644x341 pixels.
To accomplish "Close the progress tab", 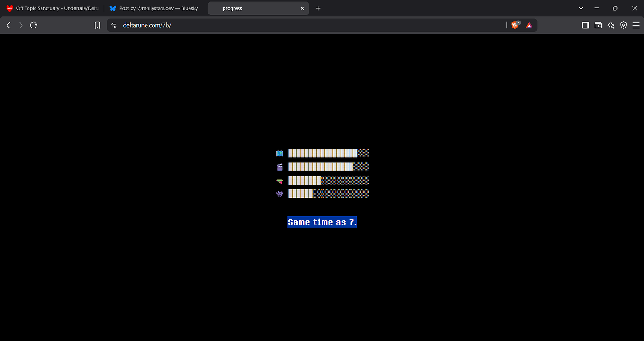I will (x=302, y=8).
